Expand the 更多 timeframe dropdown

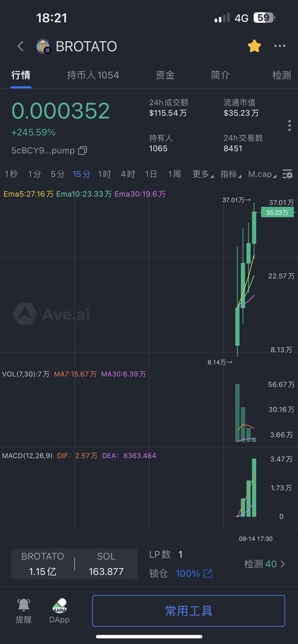point(202,174)
